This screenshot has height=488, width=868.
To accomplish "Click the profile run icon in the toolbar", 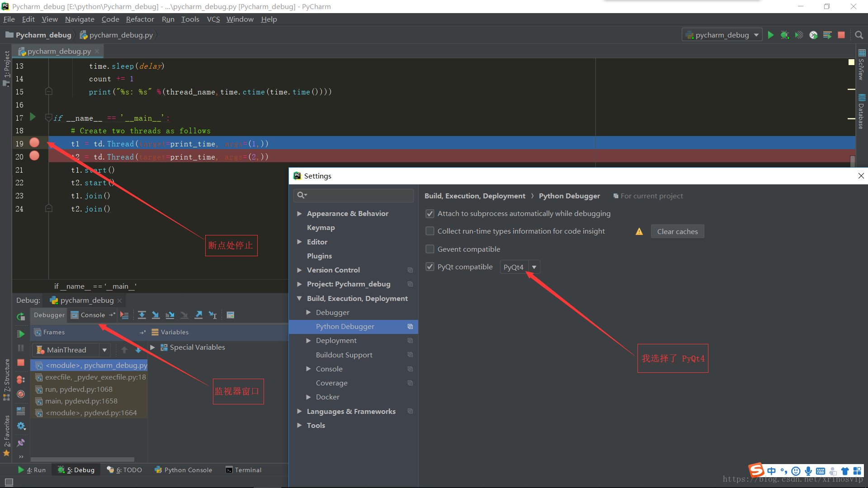I will (x=813, y=35).
